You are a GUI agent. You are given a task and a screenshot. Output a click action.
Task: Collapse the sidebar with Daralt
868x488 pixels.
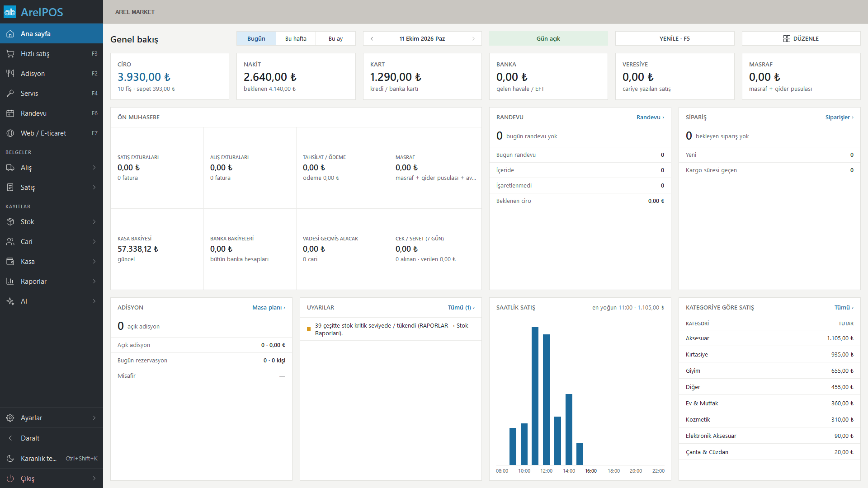(x=52, y=438)
